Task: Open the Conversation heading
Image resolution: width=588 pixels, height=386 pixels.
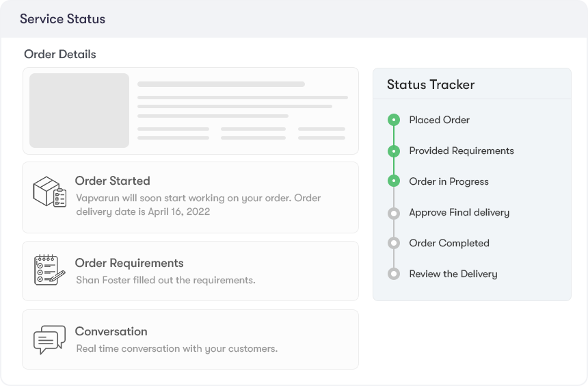Action: click(111, 331)
